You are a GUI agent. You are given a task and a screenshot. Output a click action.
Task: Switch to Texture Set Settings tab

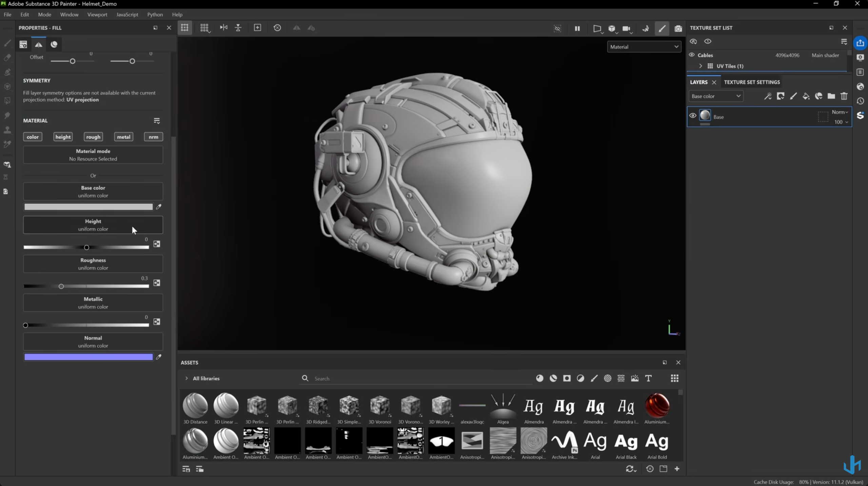tap(752, 82)
